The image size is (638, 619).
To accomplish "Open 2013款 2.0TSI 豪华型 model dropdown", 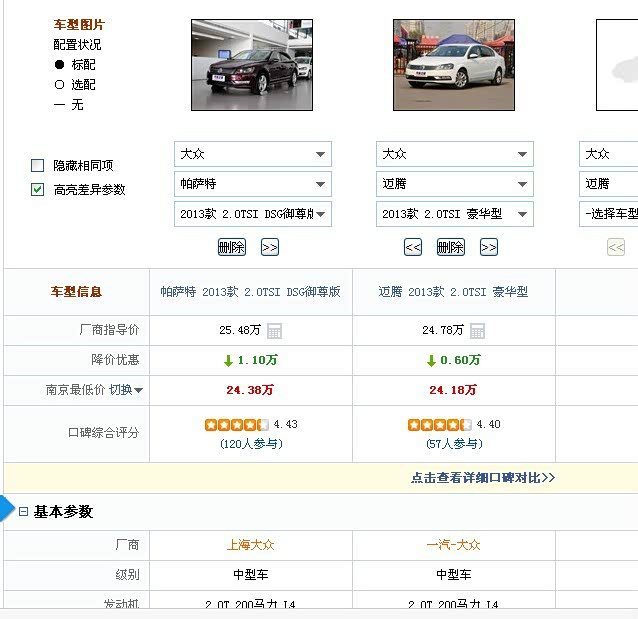I will [454, 214].
